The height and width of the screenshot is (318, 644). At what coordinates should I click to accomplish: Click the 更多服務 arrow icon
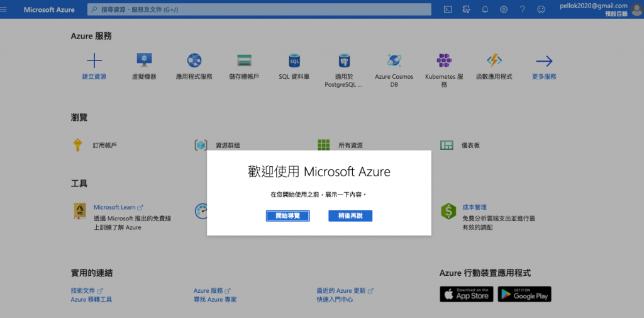point(544,62)
